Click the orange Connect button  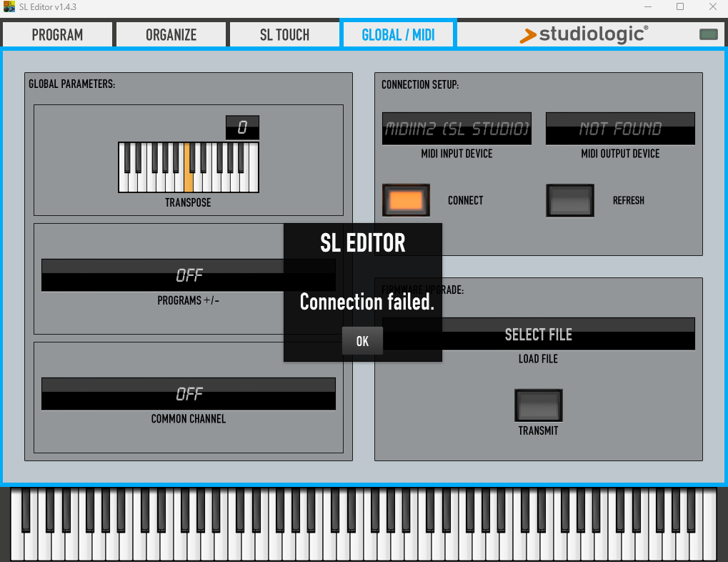(x=406, y=200)
